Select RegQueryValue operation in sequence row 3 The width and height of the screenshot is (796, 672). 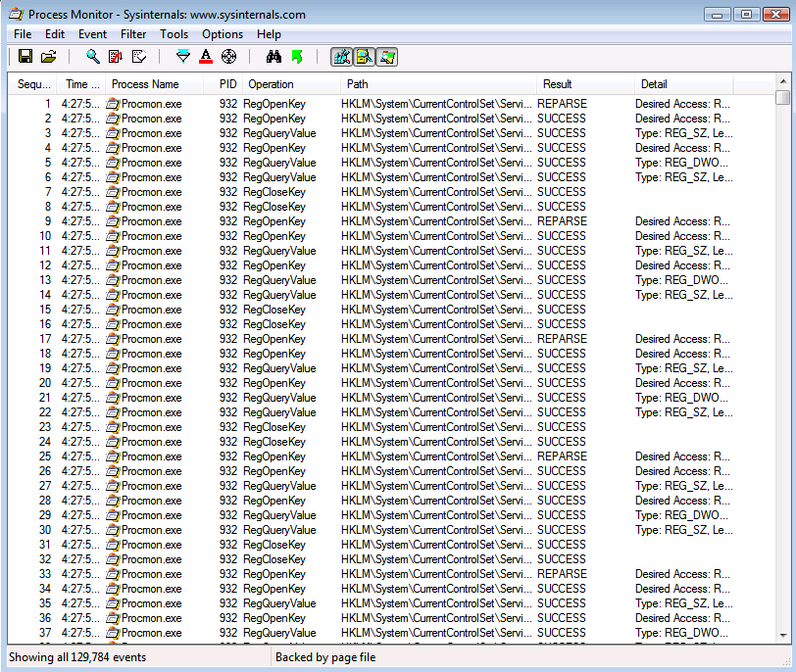coord(279,133)
